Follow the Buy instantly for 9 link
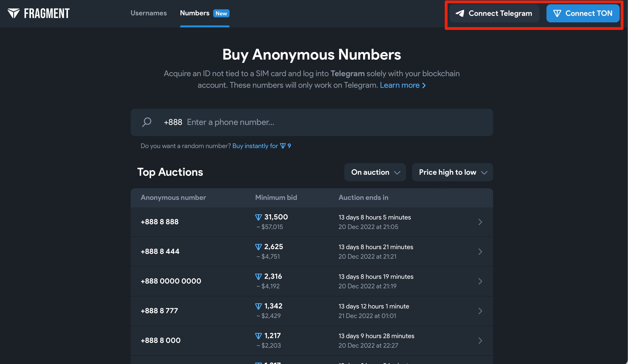Image resolution: width=628 pixels, height=364 pixels. [261, 146]
